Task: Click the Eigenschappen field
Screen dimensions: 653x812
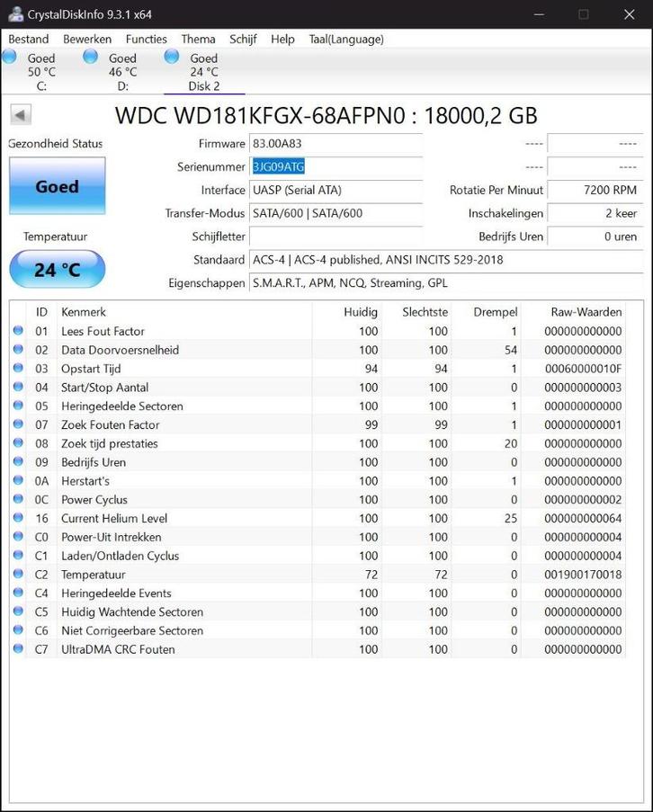Action: (446, 283)
